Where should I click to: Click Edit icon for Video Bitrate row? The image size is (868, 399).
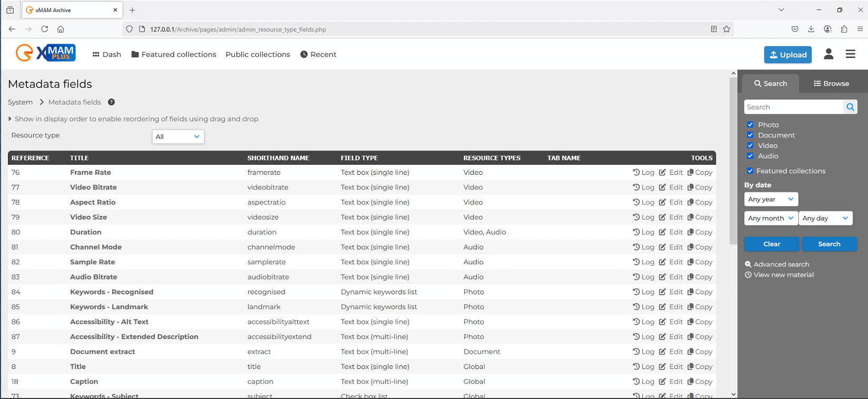671,187
